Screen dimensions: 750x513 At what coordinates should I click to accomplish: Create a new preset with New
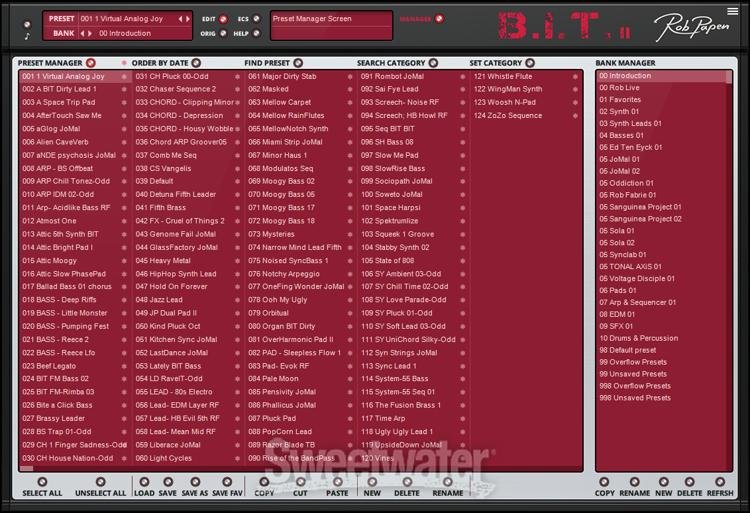pyautogui.click(x=372, y=482)
